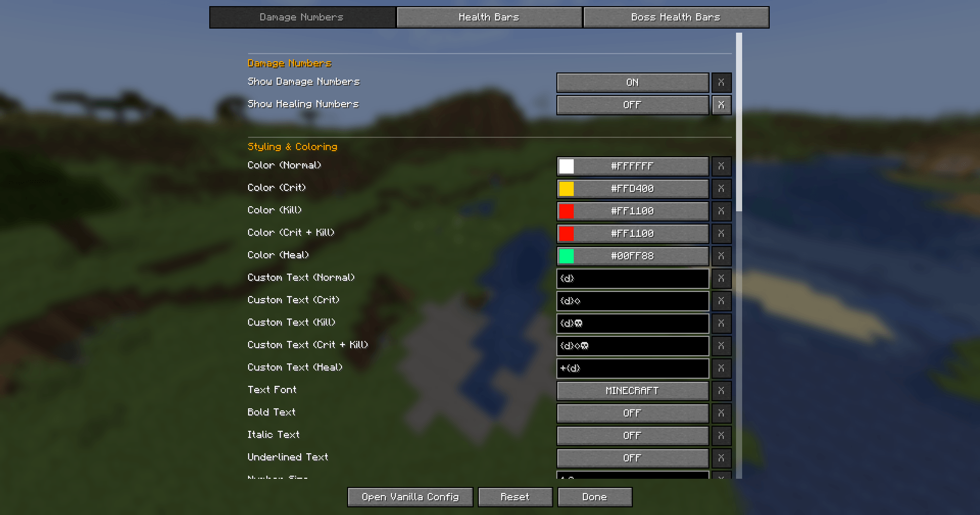This screenshot has width=980, height=515.
Task: Reset Custom Text (Crit) via its X icon
Action: (x=721, y=301)
